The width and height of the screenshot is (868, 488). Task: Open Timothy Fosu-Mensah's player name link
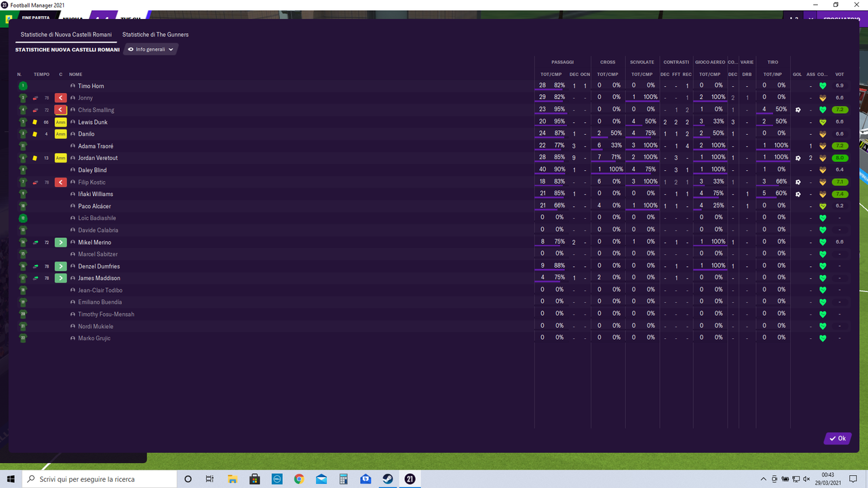point(106,314)
